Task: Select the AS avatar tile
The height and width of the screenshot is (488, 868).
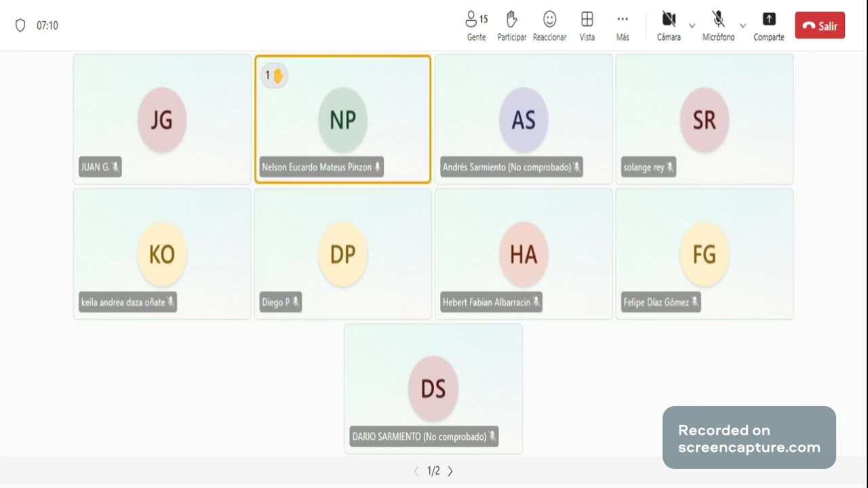Action: pyautogui.click(x=524, y=120)
